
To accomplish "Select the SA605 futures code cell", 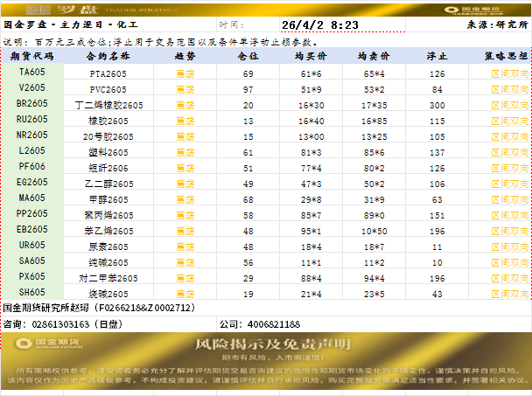I will click(x=31, y=261).
